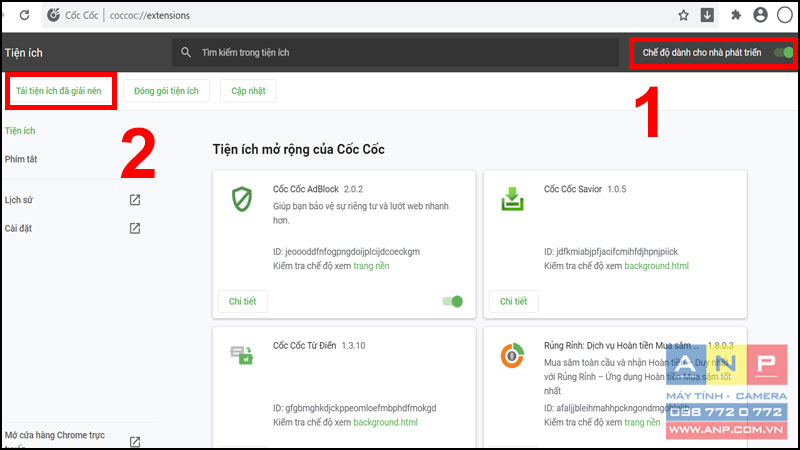Image resolution: width=800 pixels, height=450 pixels.
Task: Click the Cốc Cốc Từ Điển icon
Action: (242, 355)
